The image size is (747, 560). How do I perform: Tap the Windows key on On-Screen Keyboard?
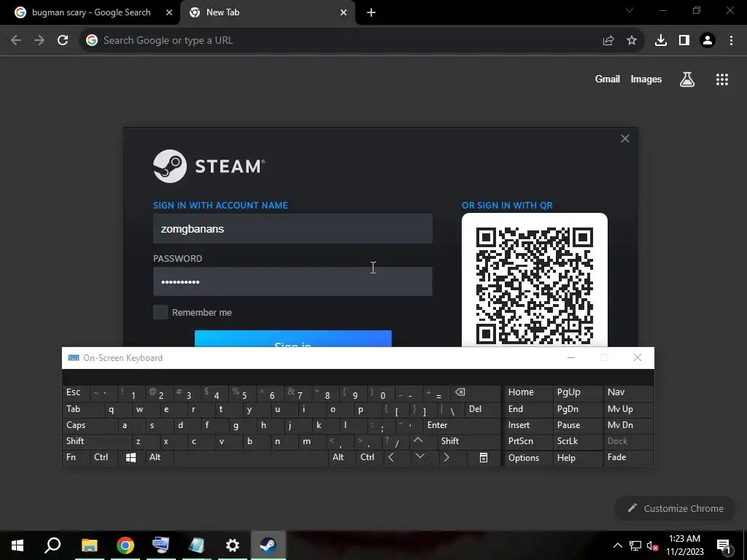[x=131, y=458]
